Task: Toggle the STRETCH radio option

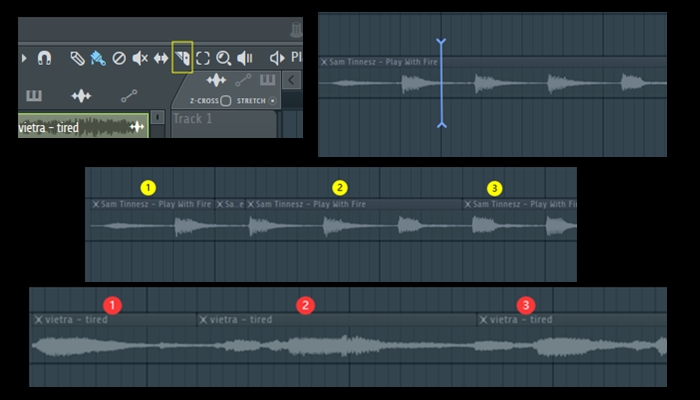Action: click(x=272, y=101)
